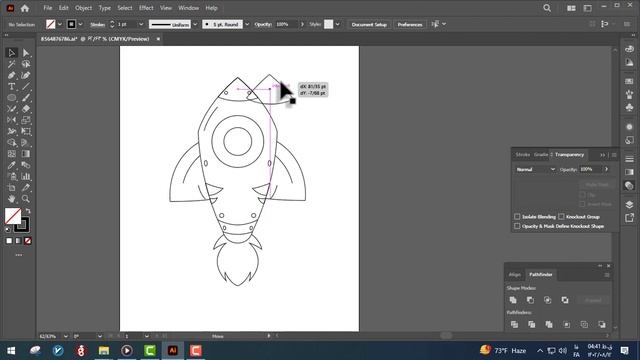Expand Transparency panel opacity slider arrow
The image size is (640, 360).
click(607, 169)
